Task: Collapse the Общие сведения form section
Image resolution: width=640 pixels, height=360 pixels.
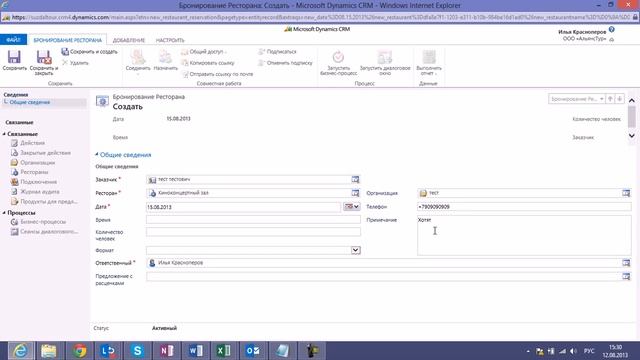Action: (97, 154)
